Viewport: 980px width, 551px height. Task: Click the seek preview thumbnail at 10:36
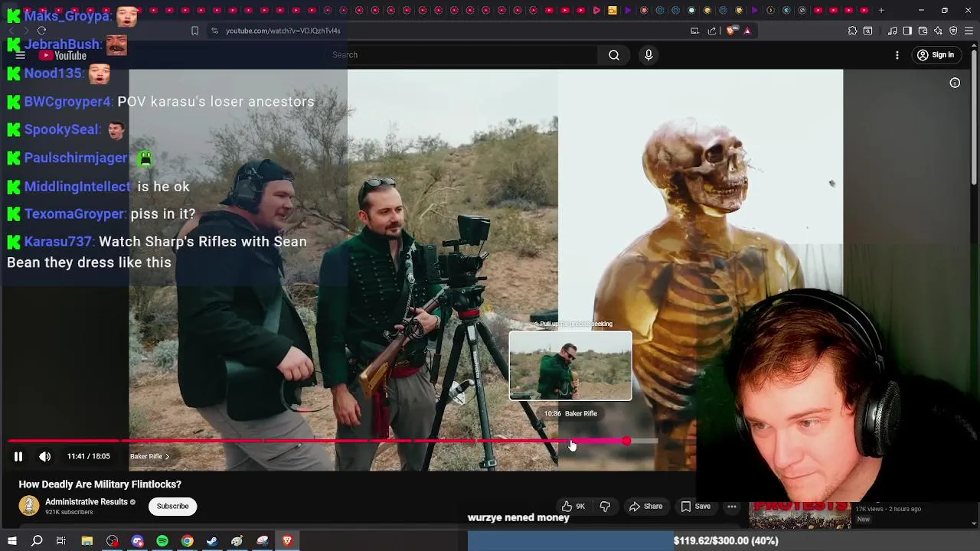(x=571, y=366)
